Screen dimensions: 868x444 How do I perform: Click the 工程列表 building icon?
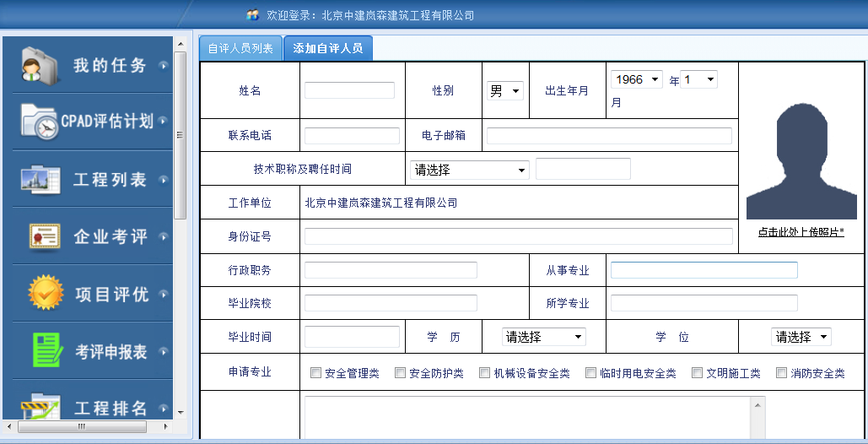click(x=39, y=179)
